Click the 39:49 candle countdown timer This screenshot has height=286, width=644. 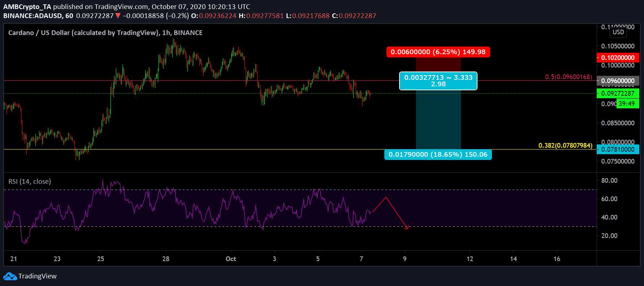coord(626,104)
